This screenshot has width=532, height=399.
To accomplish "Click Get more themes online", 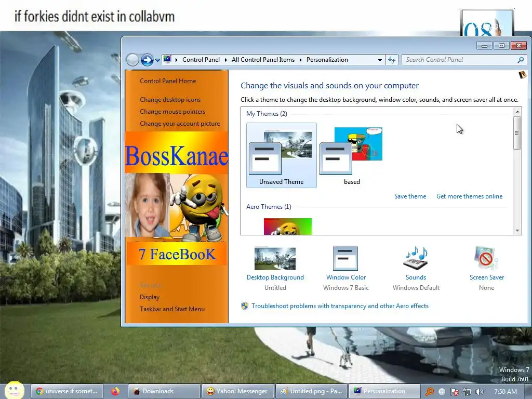I will point(469,196).
